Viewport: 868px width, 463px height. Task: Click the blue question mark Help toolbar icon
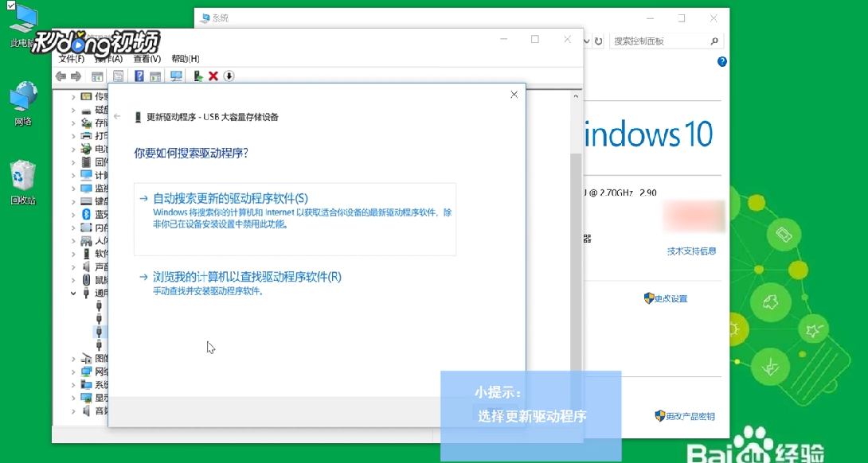(x=139, y=76)
